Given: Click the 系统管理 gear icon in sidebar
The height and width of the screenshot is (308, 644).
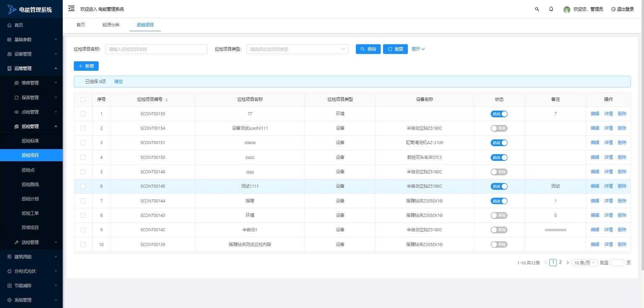Looking at the screenshot, I should click(x=10, y=300).
